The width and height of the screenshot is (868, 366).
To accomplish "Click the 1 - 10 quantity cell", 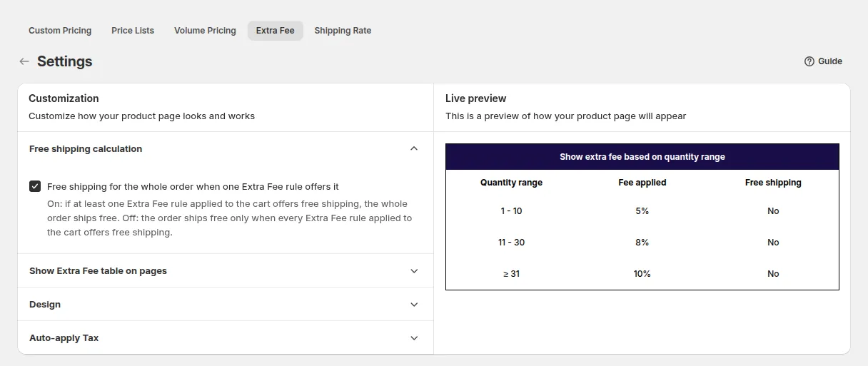I will [511, 211].
